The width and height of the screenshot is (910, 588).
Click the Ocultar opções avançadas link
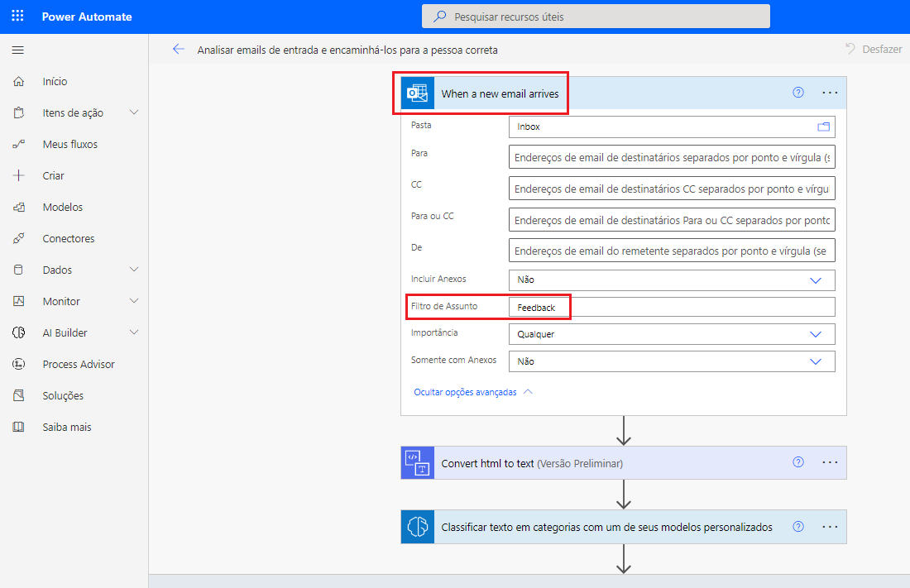pos(465,392)
